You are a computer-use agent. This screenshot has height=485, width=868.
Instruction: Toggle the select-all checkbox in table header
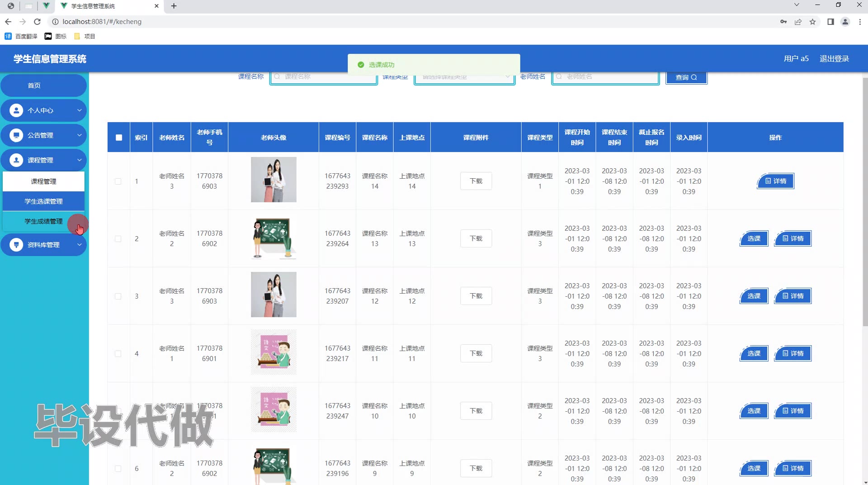coord(119,138)
